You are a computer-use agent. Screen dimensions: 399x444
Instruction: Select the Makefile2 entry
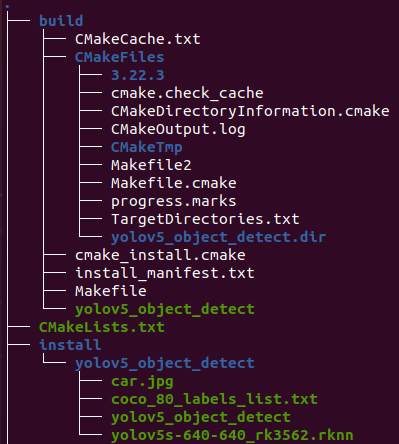click(x=151, y=165)
